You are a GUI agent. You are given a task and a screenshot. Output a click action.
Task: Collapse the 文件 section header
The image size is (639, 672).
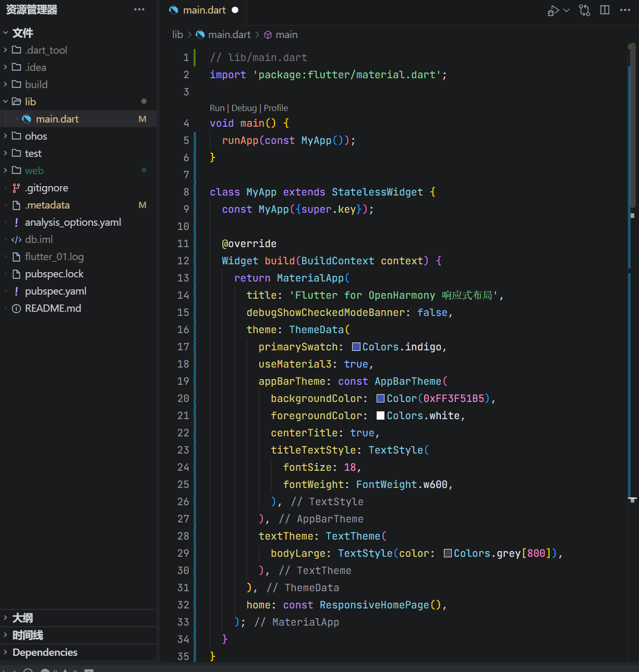[x=78, y=33]
